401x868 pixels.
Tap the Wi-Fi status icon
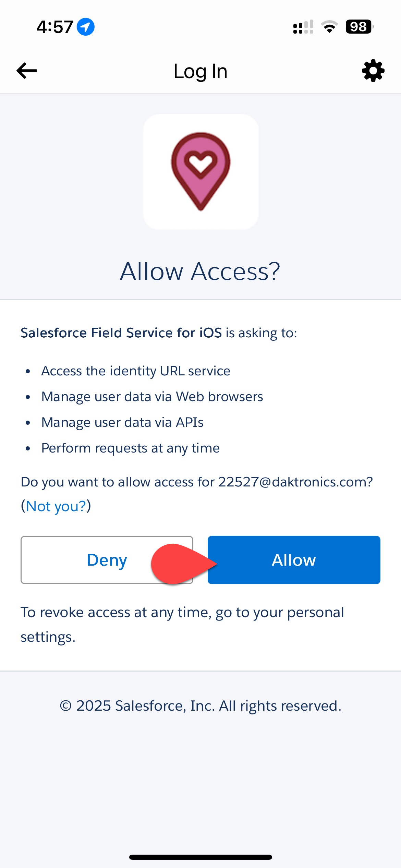pos(329,27)
